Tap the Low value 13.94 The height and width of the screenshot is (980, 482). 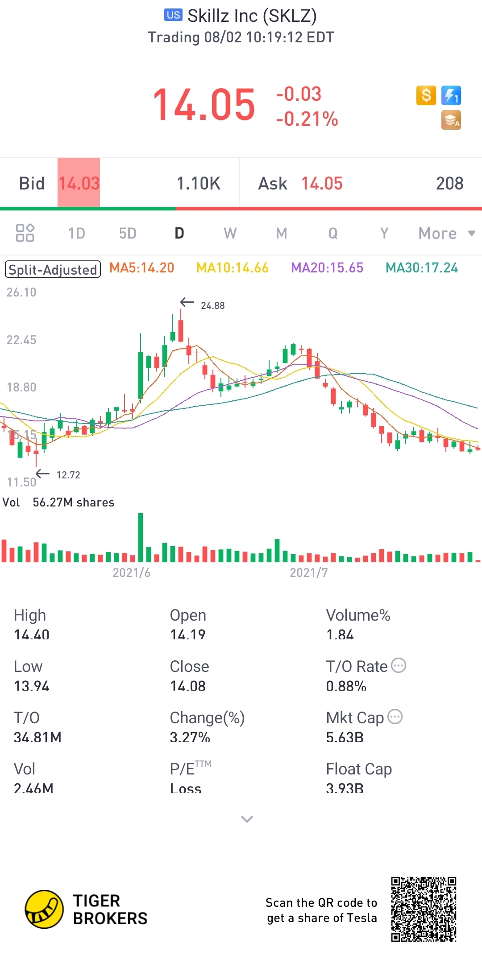[32, 686]
